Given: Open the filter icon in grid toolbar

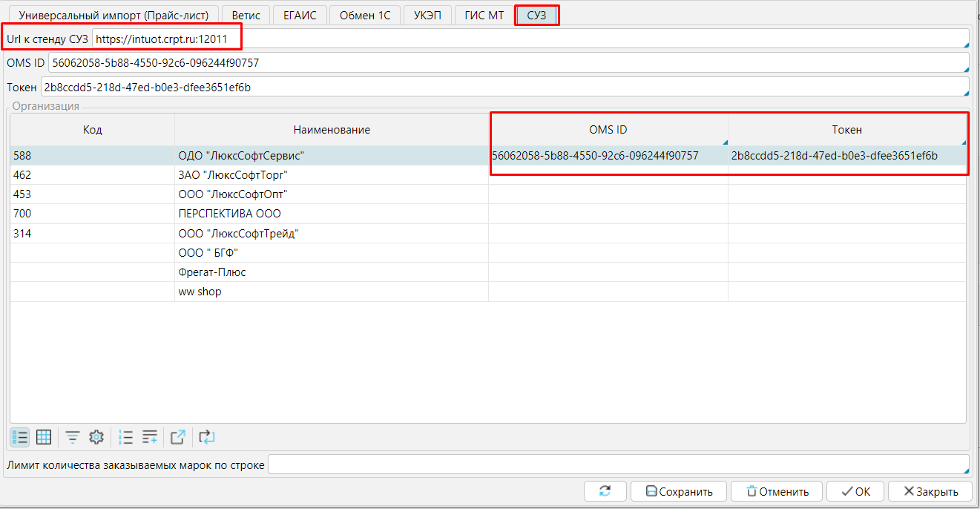Looking at the screenshot, I should tap(72, 437).
